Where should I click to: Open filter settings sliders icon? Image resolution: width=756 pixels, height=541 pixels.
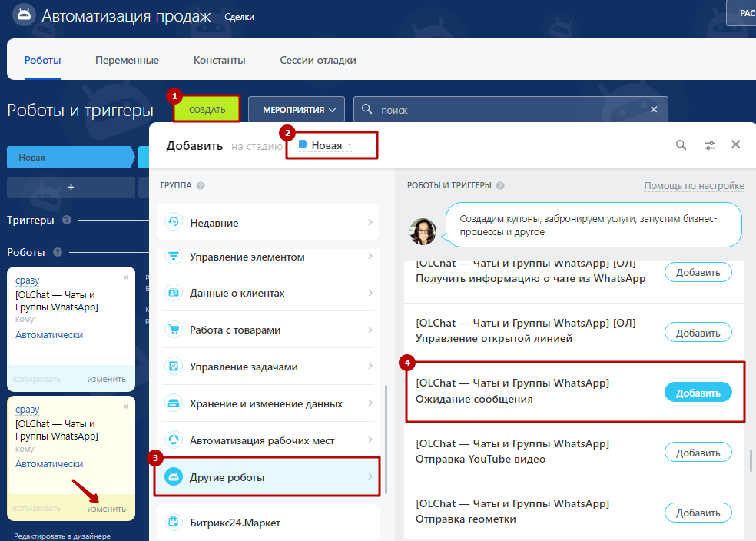click(x=710, y=144)
